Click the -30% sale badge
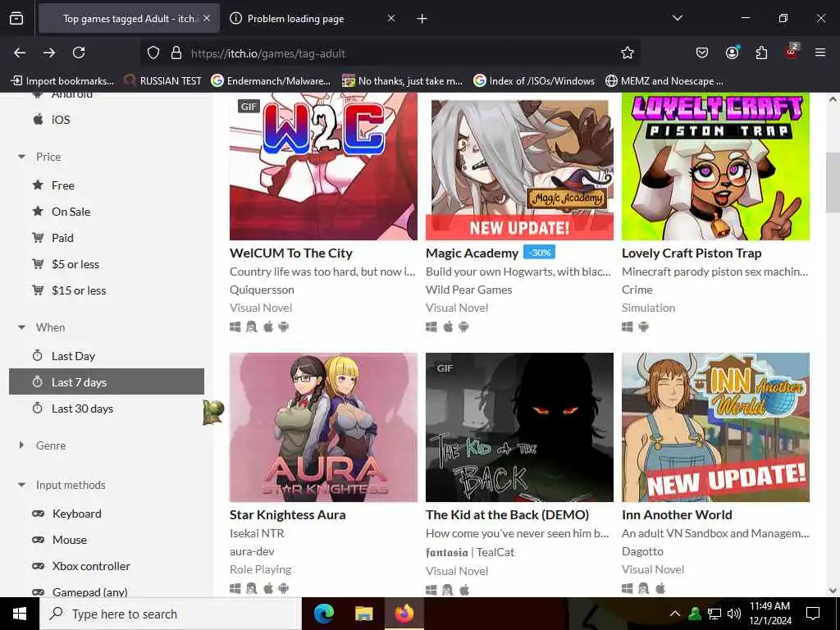 coord(540,253)
